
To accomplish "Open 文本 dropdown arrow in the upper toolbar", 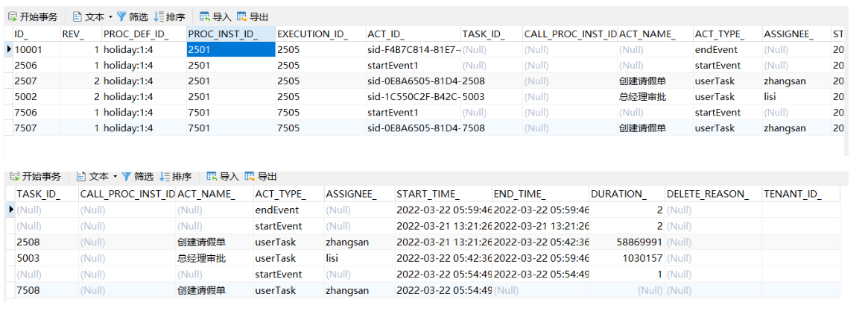I will pos(110,16).
